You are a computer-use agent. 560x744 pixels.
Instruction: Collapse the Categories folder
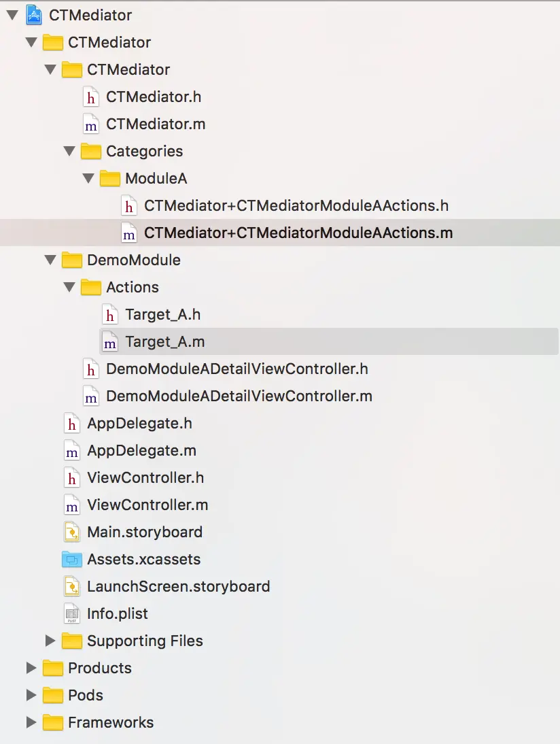(69, 151)
